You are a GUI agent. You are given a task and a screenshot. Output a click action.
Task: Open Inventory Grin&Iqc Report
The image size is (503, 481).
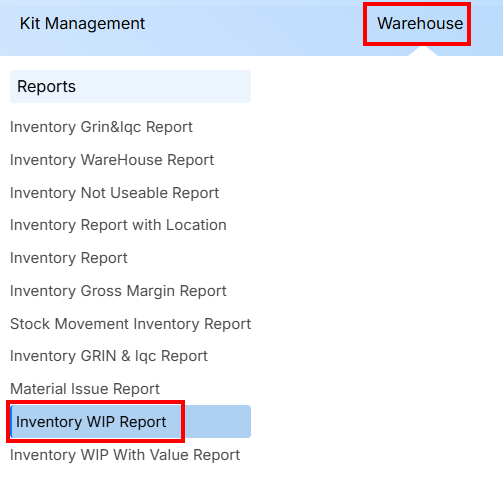coord(101,127)
